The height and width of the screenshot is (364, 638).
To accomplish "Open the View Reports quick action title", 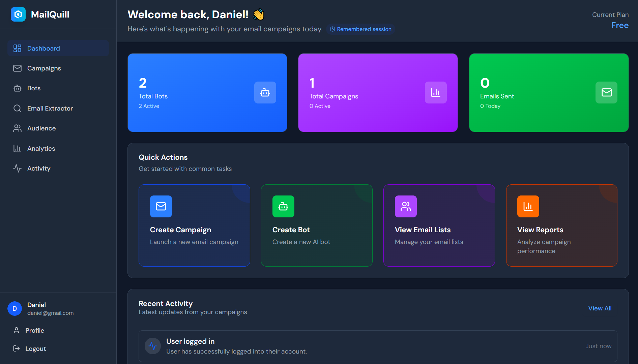I will (540, 230).
